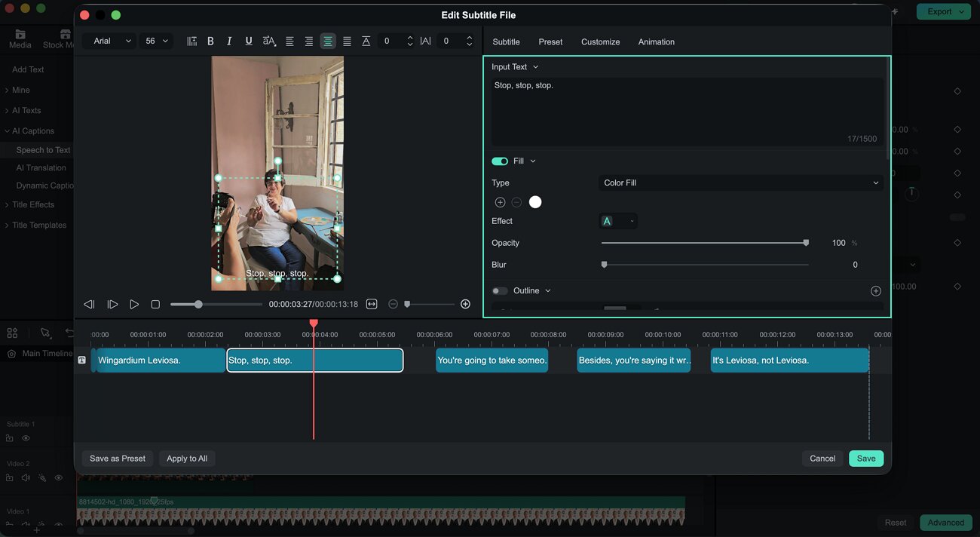
Task: Click the Apply to All button
Action: pos(187,458)
